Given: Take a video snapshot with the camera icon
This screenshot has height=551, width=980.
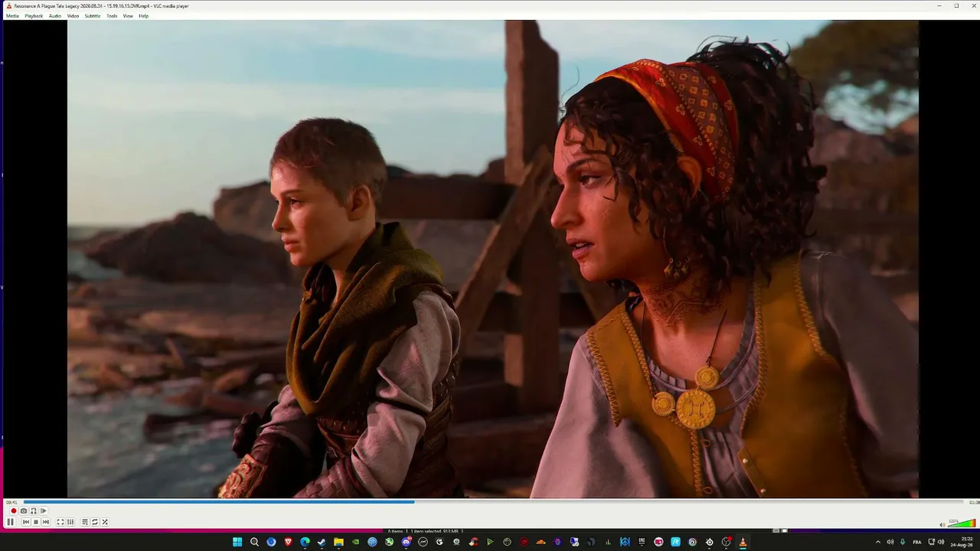Looking at the screenshot, I should pyautogui.click(x=24, y=510).
